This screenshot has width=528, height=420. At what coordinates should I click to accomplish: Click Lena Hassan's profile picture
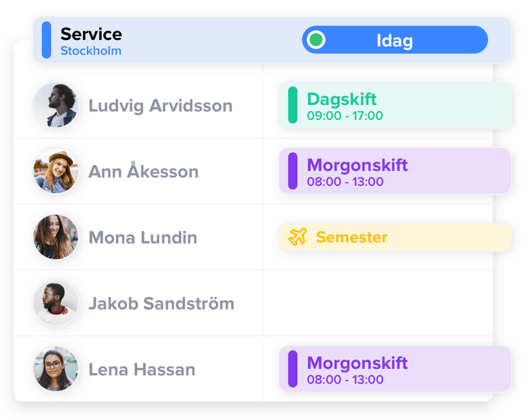click(56, 369)
